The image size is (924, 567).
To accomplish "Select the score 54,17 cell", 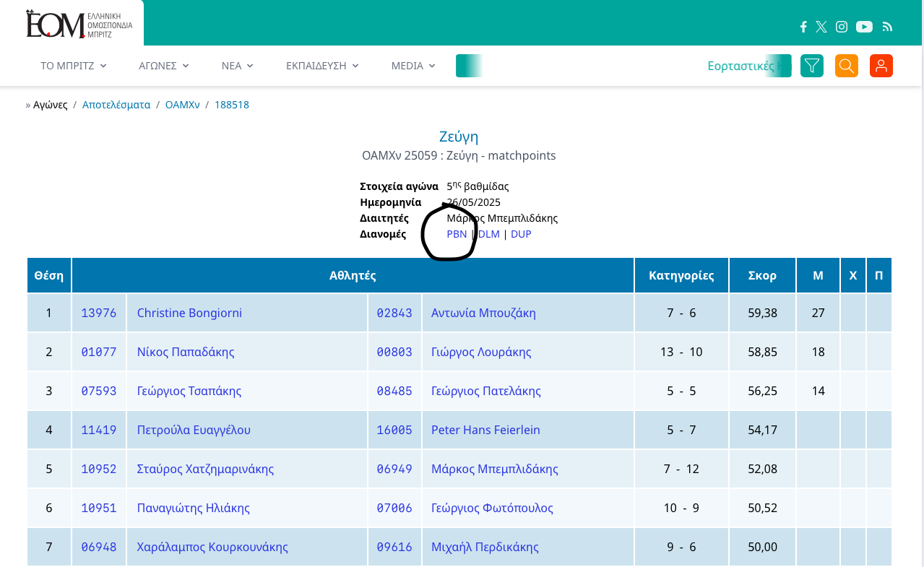I will click(x=762, y=430).
